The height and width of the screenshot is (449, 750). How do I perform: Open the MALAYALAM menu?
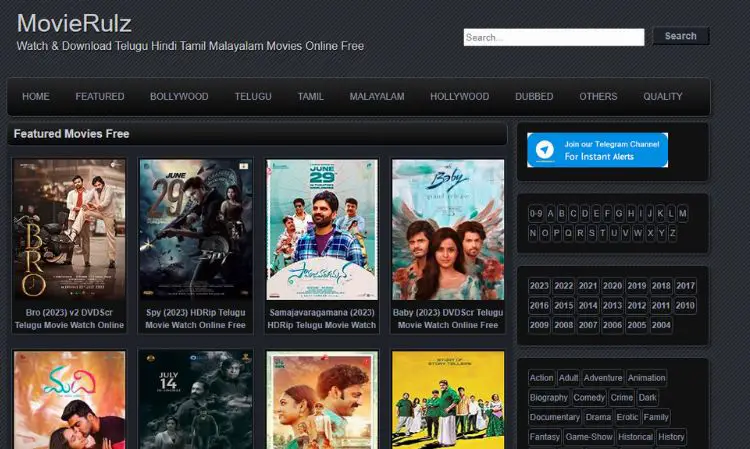[x=377, y=97]
